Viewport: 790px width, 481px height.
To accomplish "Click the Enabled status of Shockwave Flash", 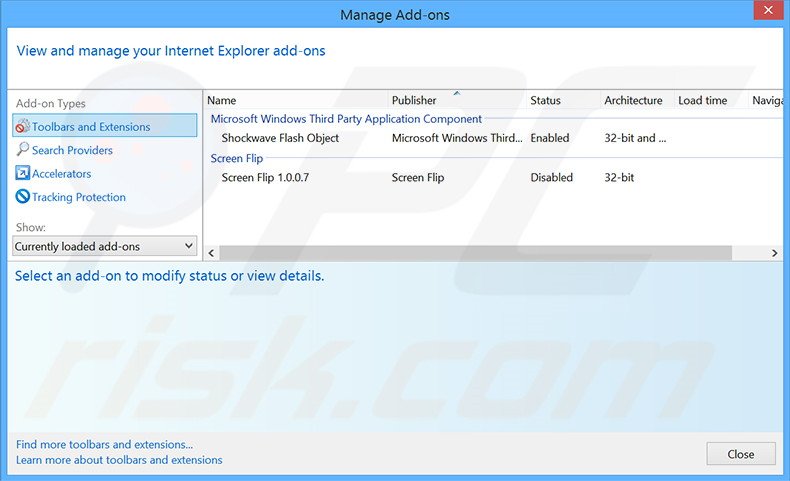I will (x=550, y=138).
